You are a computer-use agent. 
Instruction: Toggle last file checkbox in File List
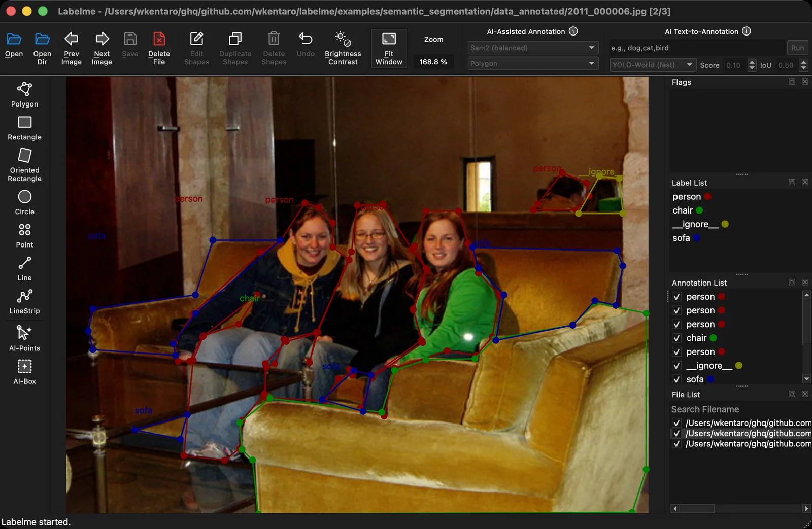click(x=676, y=444)
